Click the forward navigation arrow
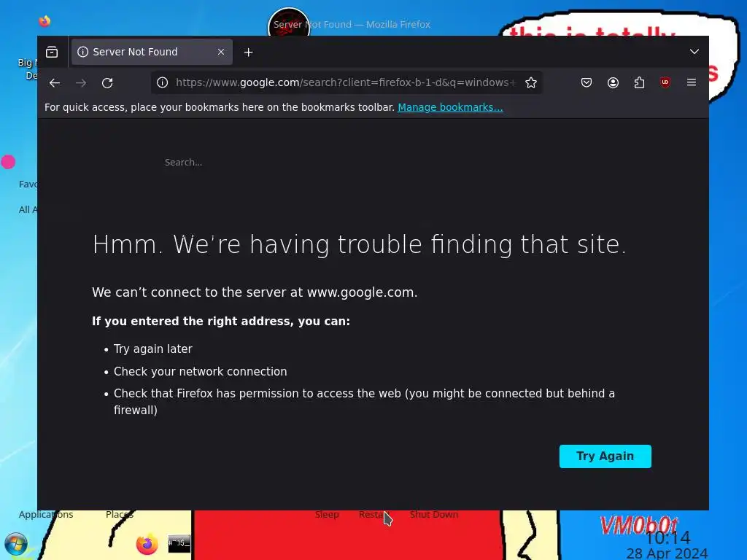The width and height of the screenshot is (747, 560). [81, 83]
